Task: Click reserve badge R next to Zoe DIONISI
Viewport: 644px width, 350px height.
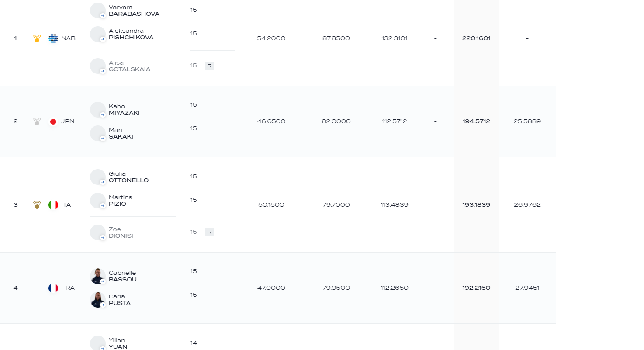Action: coord(209,232)
